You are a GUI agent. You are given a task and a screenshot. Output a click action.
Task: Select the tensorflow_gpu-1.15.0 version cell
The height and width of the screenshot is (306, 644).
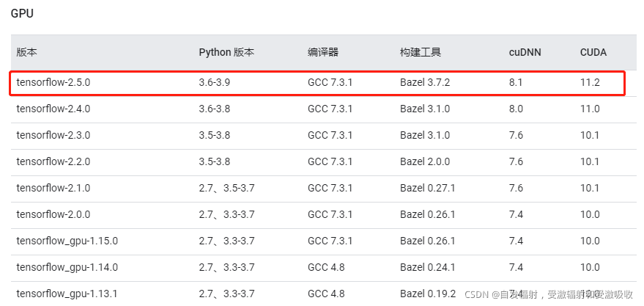click(x=67, y=241)
